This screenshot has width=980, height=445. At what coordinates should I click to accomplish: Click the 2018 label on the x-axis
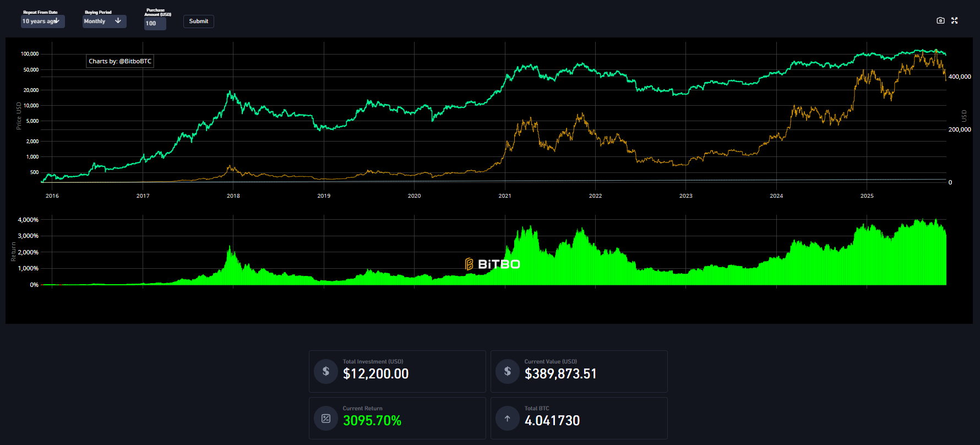(x=233, y=196)
